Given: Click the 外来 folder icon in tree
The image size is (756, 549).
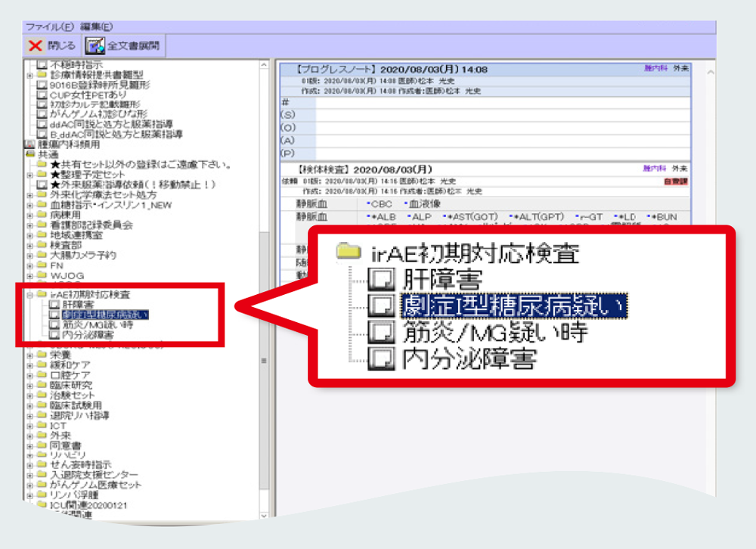Looking at the screenshot, I should pyautogui.click(x=42, y=435).
